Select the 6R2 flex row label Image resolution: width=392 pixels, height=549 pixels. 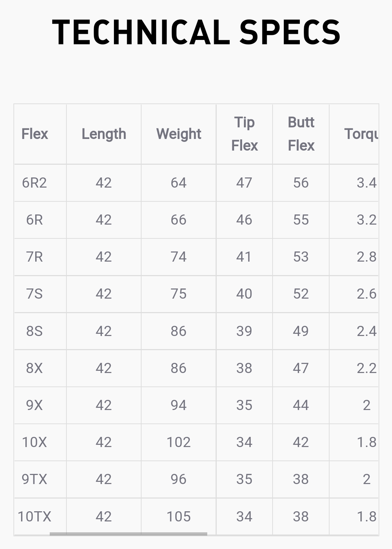coord(34,183)
